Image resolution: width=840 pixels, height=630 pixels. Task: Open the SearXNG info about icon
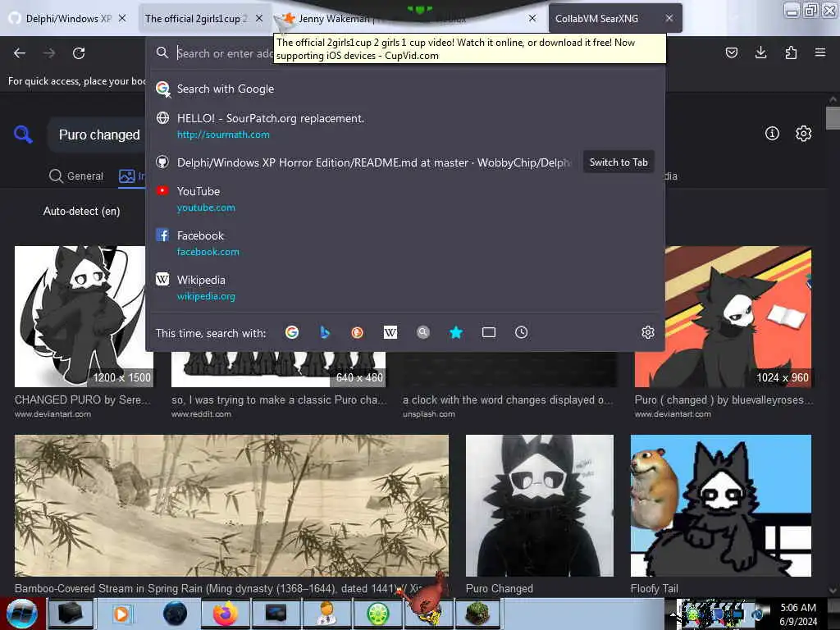click(772, 134)
